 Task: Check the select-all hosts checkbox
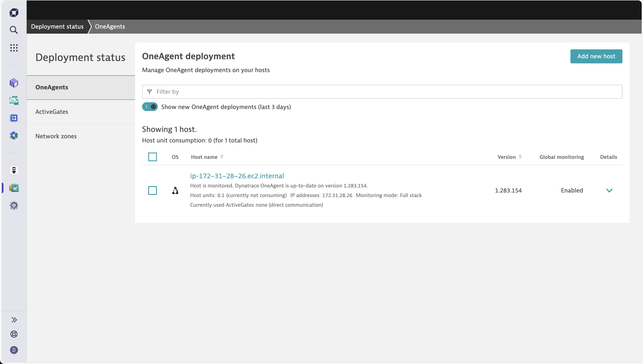click(153, 157)
